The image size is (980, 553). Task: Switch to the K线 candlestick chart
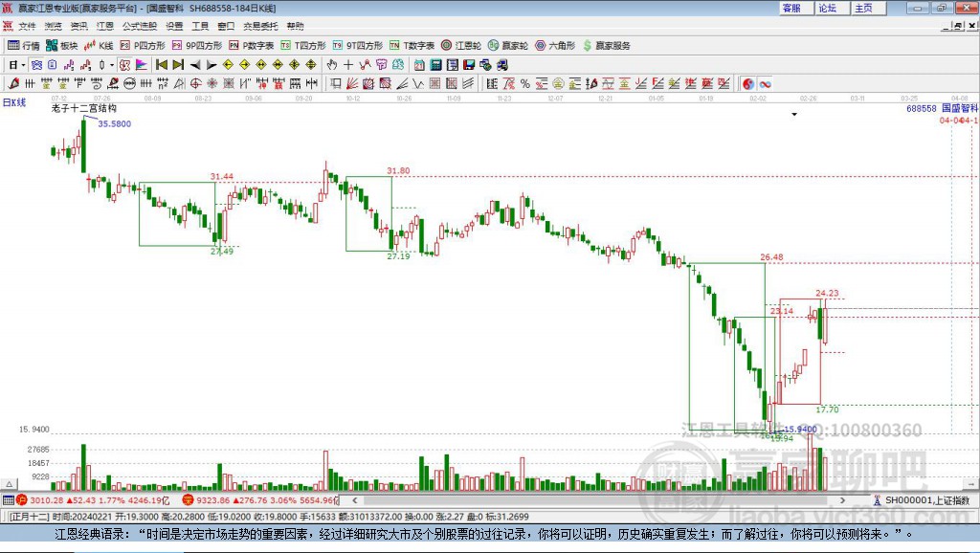pos(99,46)
